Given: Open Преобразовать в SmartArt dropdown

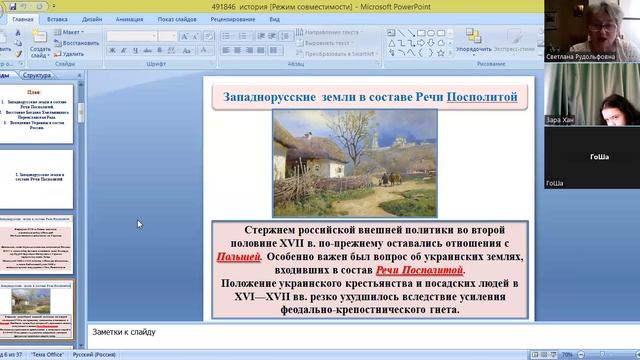Looking at the screenshot, I should pos(337,54).
